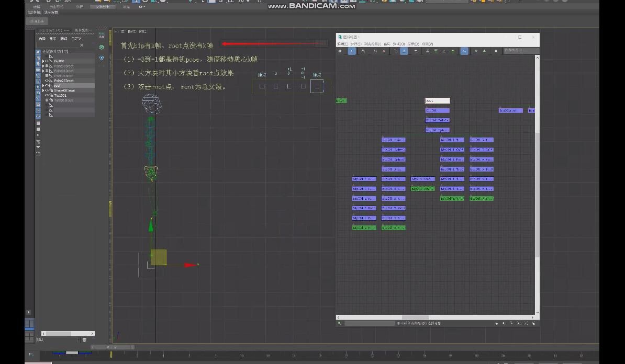Select the Bip001 node below root
625x364 pixels.
pyautogui.click(x=437, y=110)
